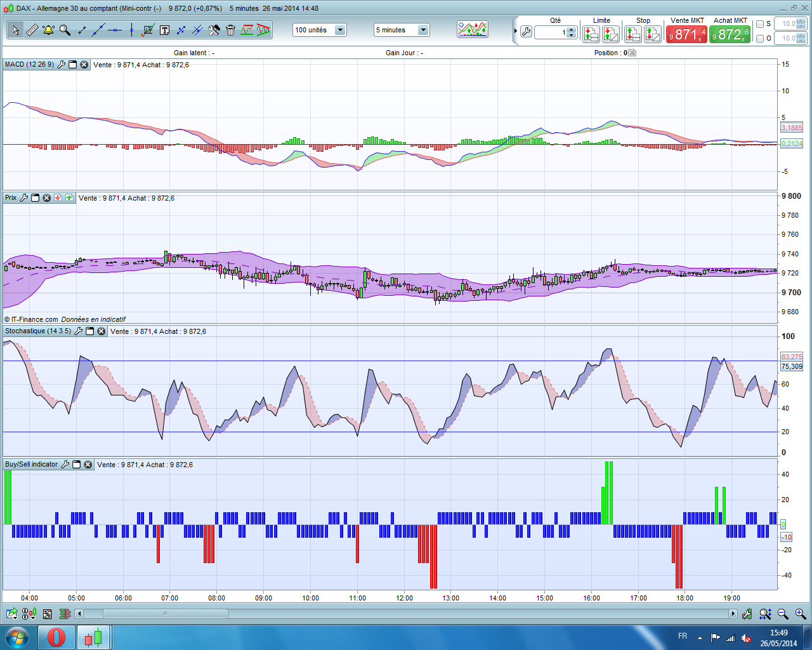Select the ruler measurement tool
Viewport: 812px width, 650px height.
32,30
